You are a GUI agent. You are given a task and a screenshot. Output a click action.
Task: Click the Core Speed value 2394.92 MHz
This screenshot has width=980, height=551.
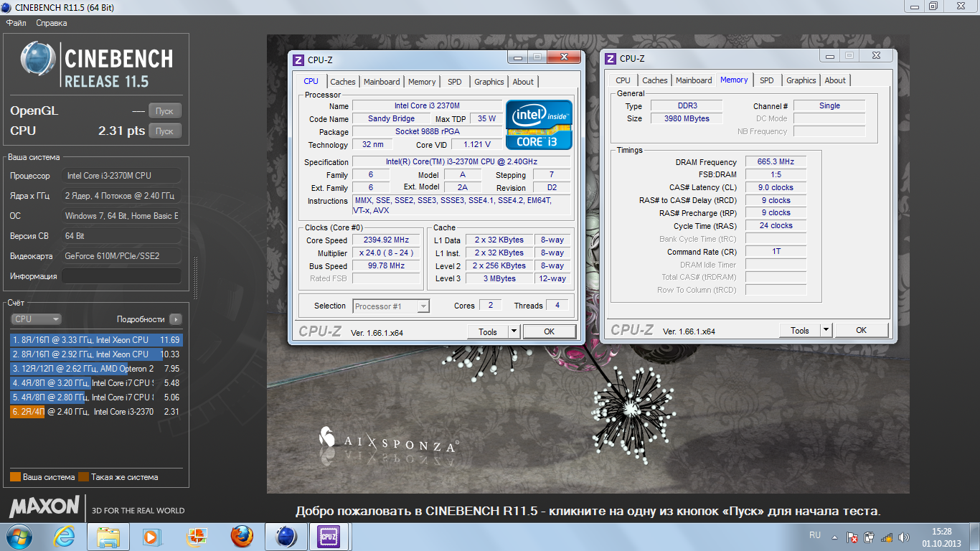(x=387, y=240)
